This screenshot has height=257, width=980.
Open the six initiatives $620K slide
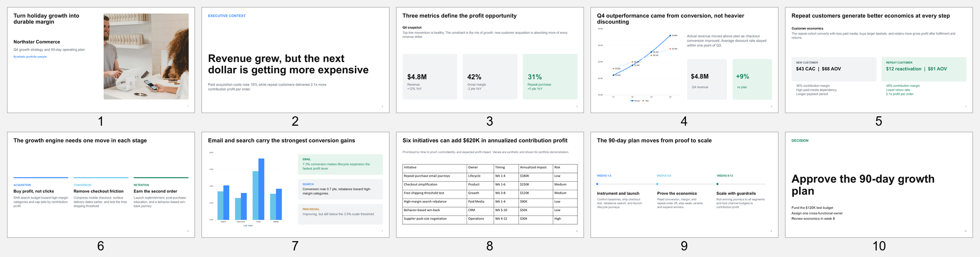click(490, 185)
